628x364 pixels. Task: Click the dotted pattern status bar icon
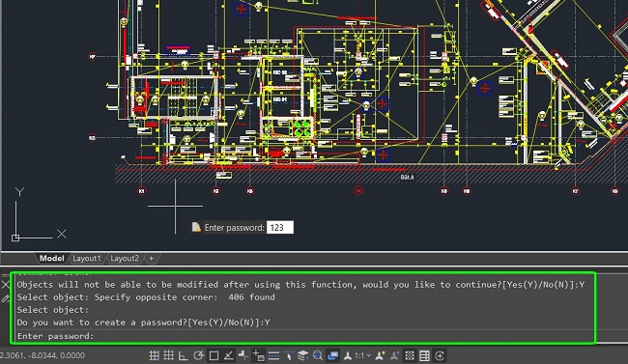(x=410, y=355)
